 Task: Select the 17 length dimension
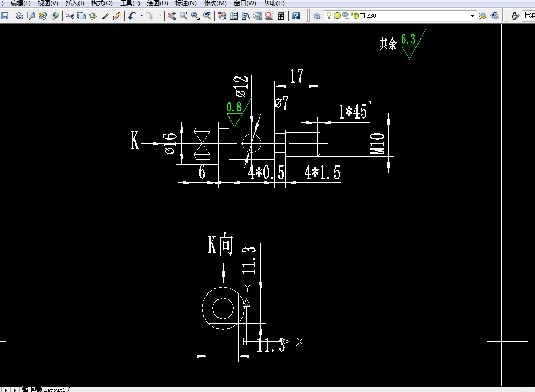(x=296, y=76)
